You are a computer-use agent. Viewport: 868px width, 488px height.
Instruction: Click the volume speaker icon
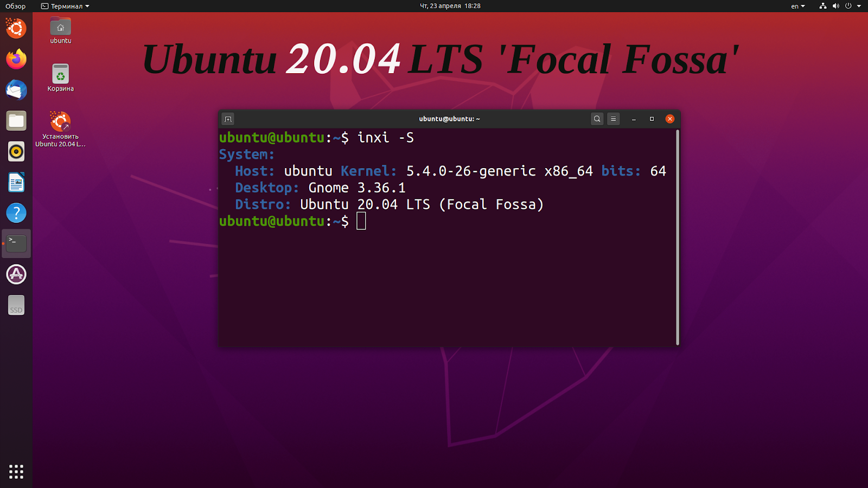(x=836, y=6)
